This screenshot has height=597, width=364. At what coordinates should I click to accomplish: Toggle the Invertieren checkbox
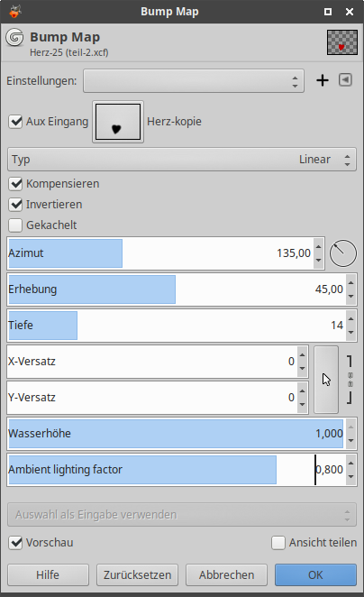(15, 205)
